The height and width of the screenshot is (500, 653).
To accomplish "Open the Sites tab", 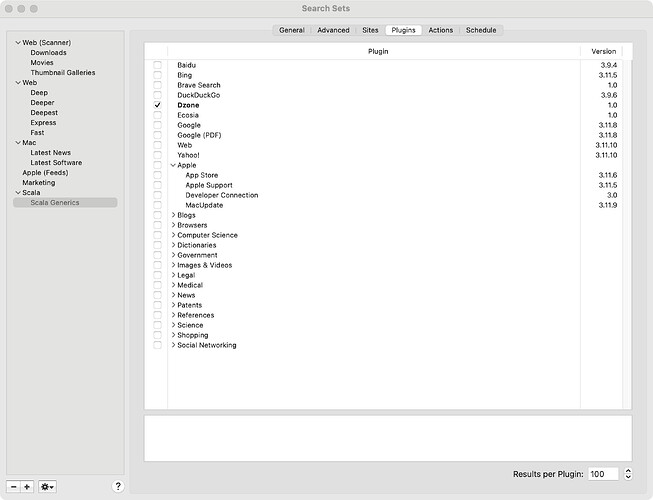I will point(370,30).
